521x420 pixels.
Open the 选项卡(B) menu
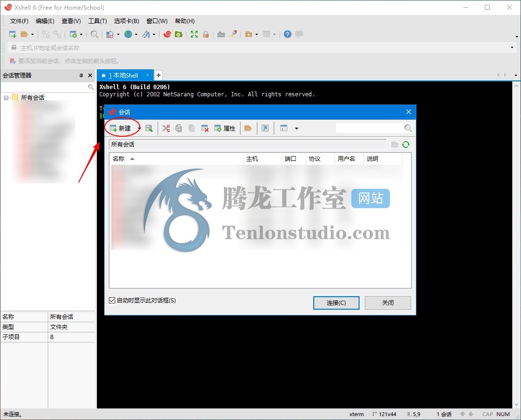pos(127,21)
